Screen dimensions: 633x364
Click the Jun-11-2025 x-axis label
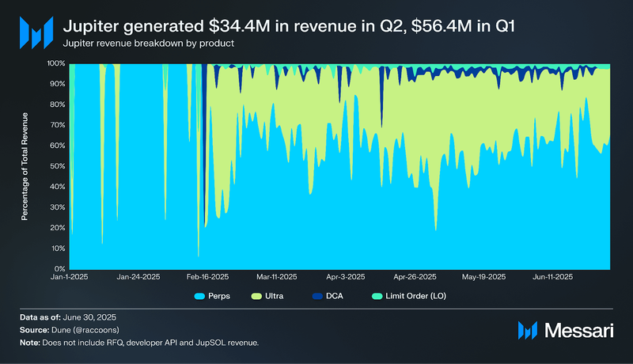(552, 277)
